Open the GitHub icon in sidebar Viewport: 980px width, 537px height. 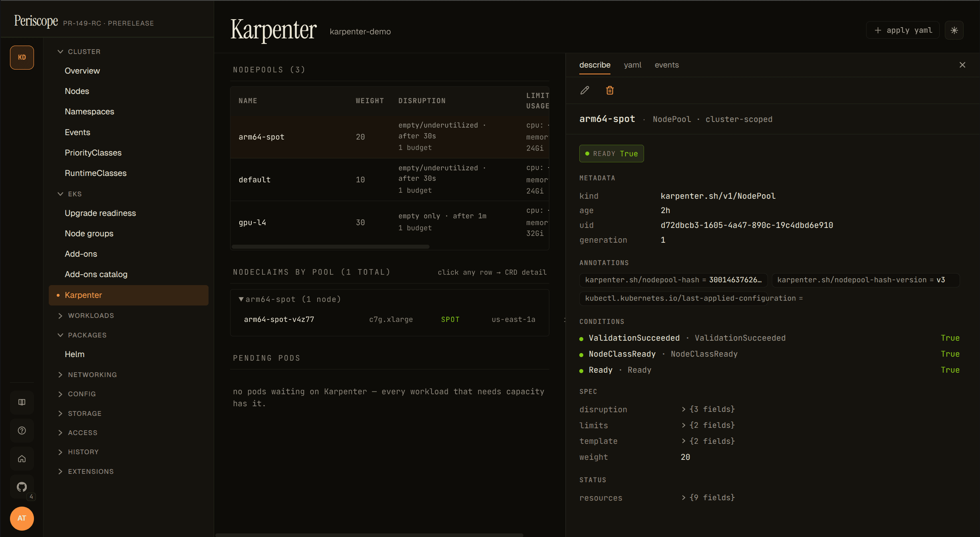click(22, 487)
